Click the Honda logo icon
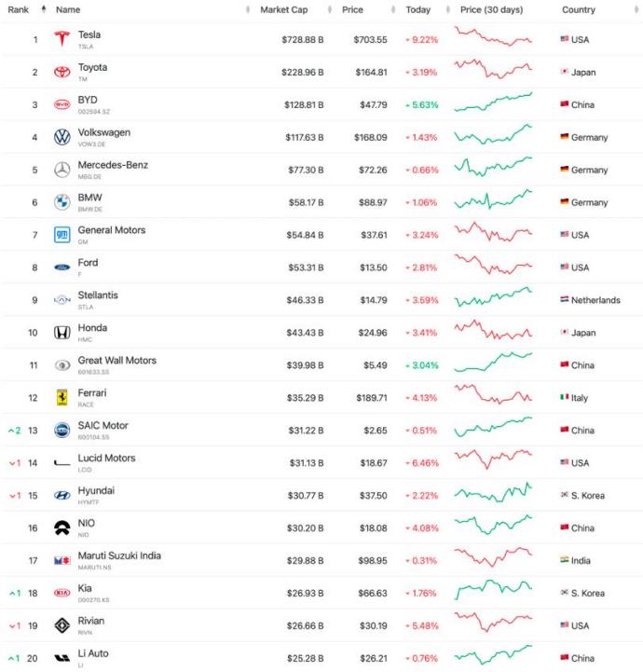This screenshot has height=672, width=643. 62,333
